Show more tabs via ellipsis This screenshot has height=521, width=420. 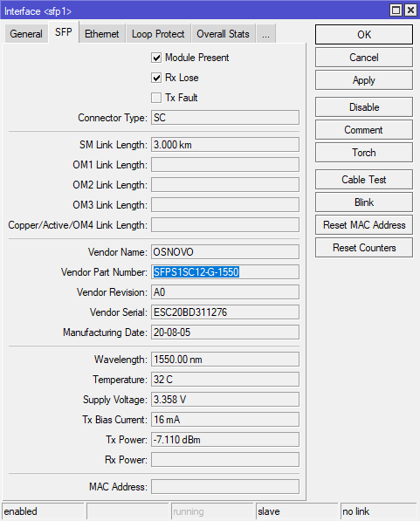coord(265,33)
